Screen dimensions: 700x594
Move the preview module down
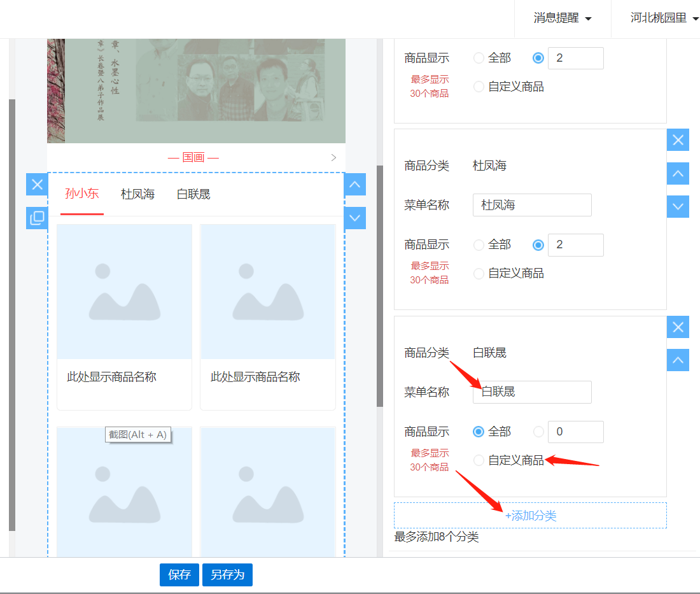tap(355, 218)
